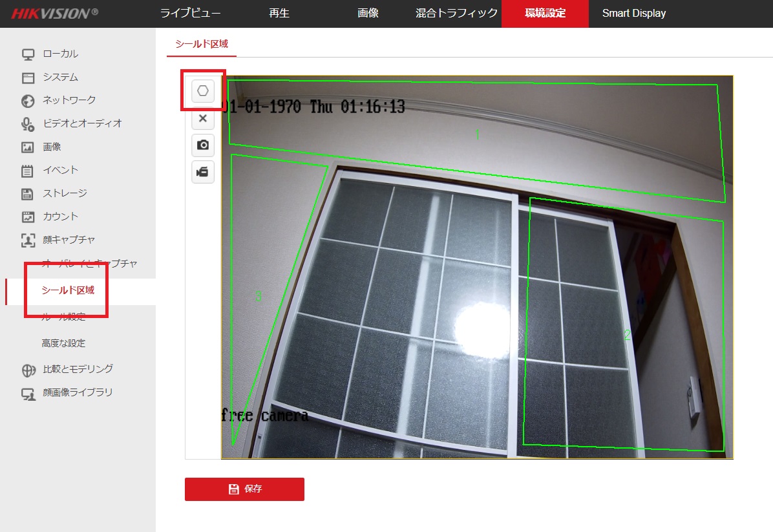Click the イベント notepad icon
Screen dimensions: 773x532
(27, 171)
